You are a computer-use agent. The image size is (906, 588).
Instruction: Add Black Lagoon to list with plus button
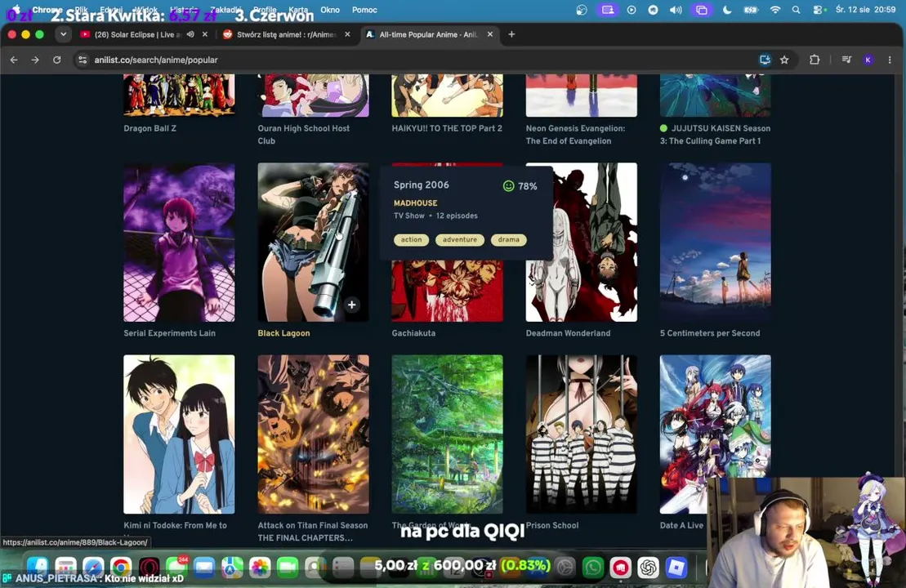coord(351,305)
